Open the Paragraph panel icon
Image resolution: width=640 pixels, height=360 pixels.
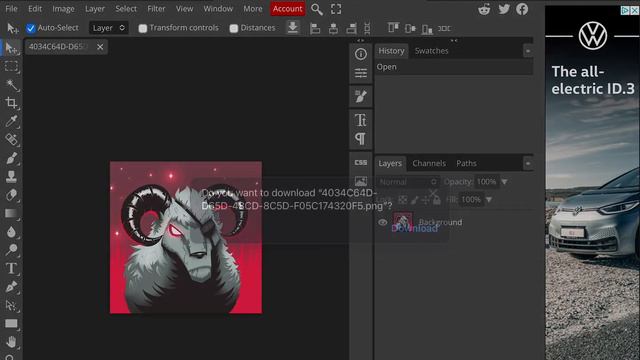point(360,139)
